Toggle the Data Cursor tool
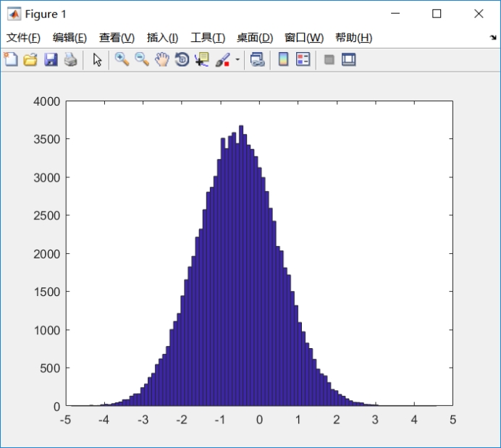 coord(201,60)
